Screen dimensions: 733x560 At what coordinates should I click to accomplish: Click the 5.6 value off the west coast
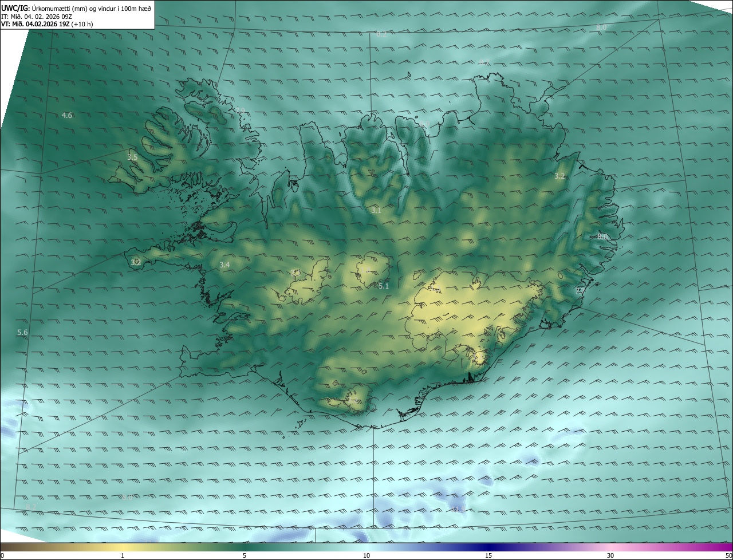pyautogui.click(x=22, y=332)
